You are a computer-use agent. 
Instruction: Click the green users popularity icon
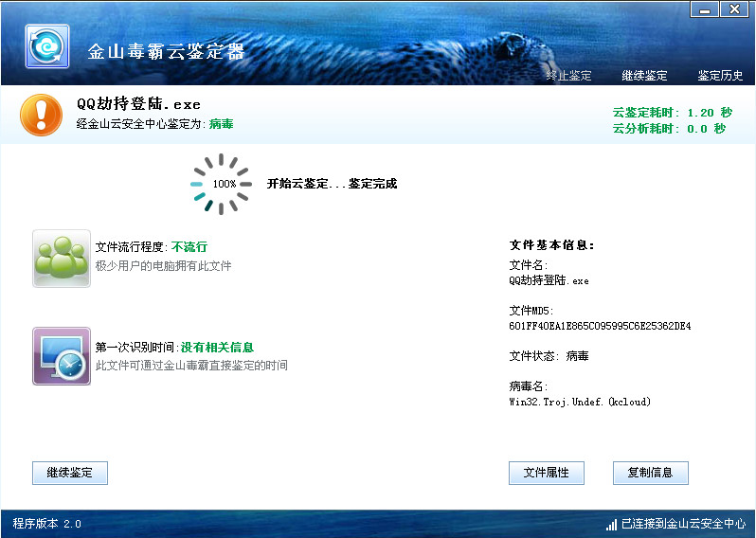(62, 258)
